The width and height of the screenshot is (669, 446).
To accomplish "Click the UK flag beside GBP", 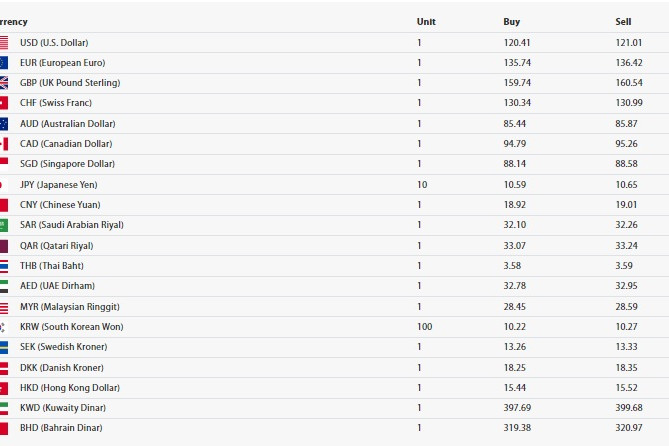I will 4,83.
